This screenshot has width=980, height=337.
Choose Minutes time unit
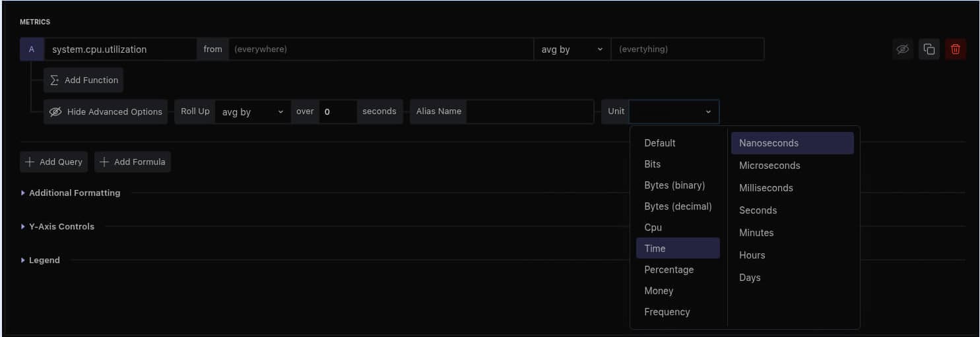792,233
